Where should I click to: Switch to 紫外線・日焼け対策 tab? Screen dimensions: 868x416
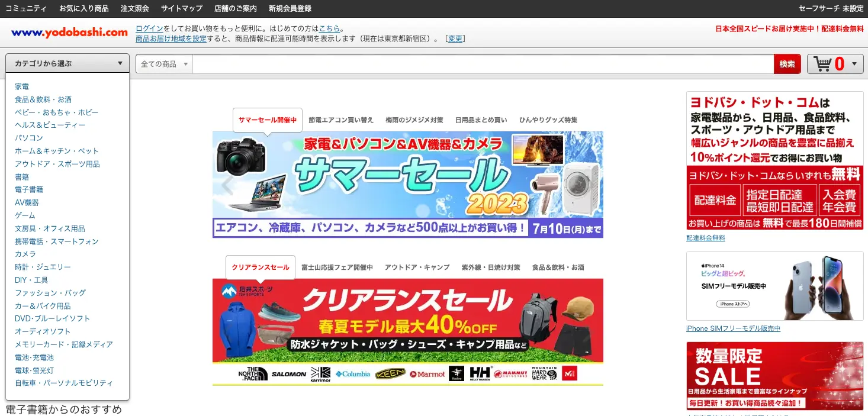click(491, 267)
